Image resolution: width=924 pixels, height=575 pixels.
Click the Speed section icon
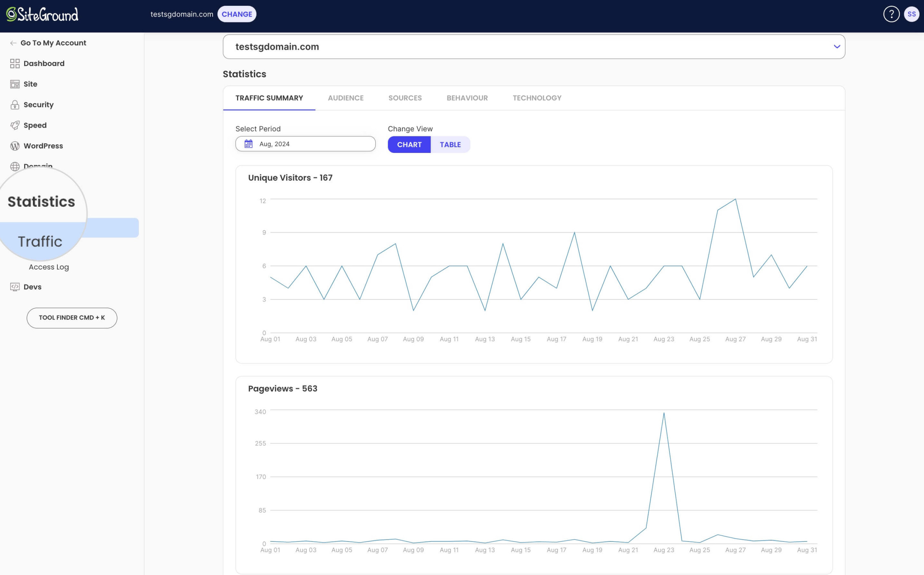point(14,125)
